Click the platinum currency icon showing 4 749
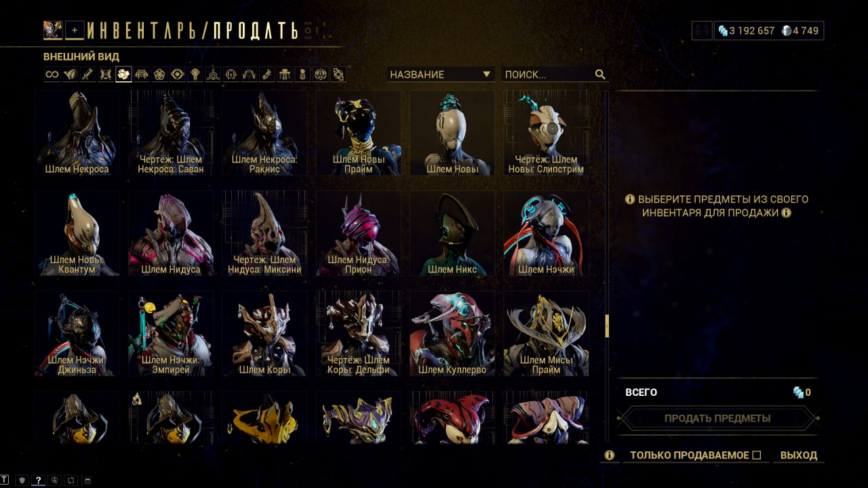Screen dimensions: 868x488 [x=786, y=30]
